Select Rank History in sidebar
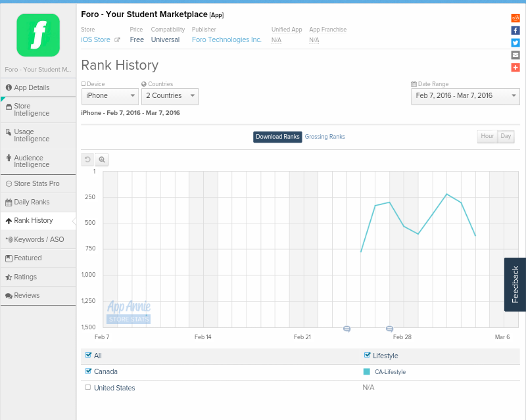Image resolution: width=526 pixels, height=420 pixels. pos(38,220)
